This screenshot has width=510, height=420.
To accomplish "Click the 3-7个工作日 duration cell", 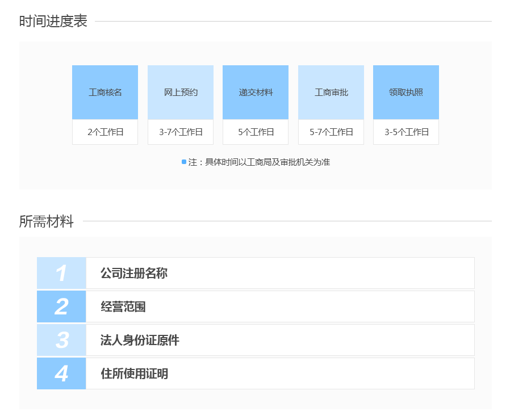I will 181,132.
